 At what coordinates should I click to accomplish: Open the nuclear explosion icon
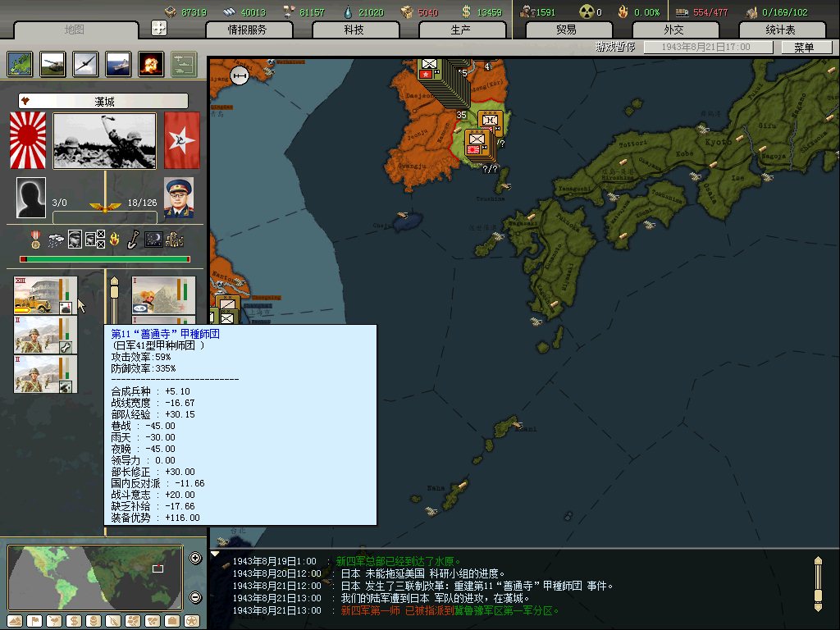(x=151, y=64)
